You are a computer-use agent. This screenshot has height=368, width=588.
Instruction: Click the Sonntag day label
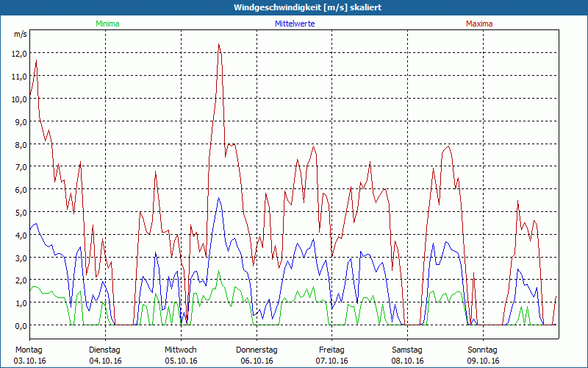click(x=483, y=350)
